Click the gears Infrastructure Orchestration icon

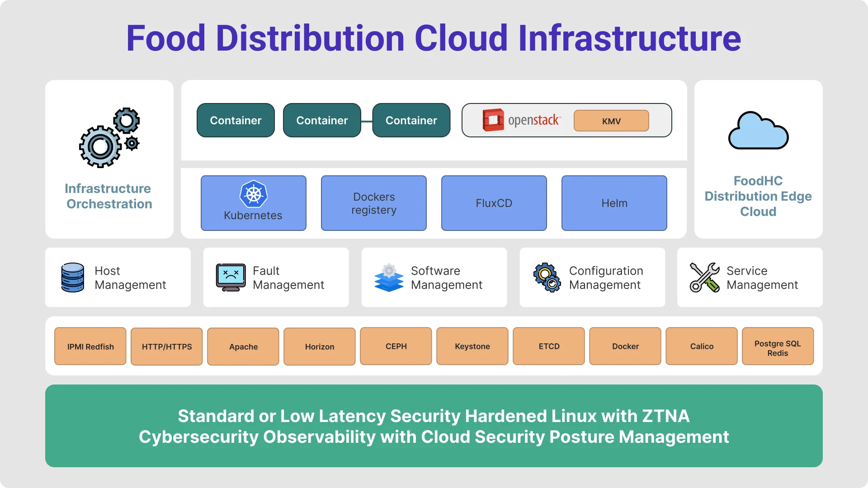108,138
